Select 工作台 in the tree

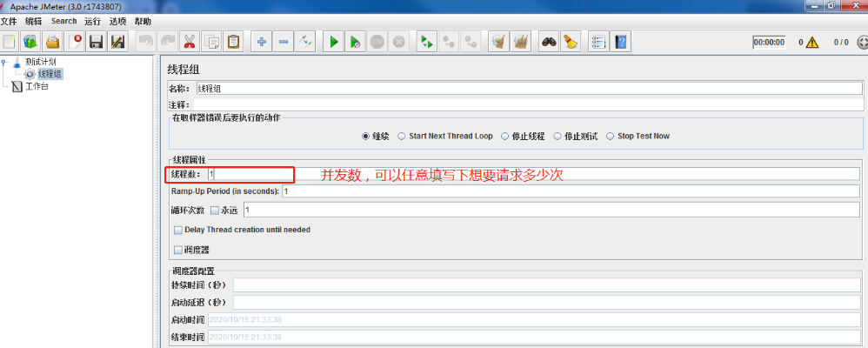point(37,86)
